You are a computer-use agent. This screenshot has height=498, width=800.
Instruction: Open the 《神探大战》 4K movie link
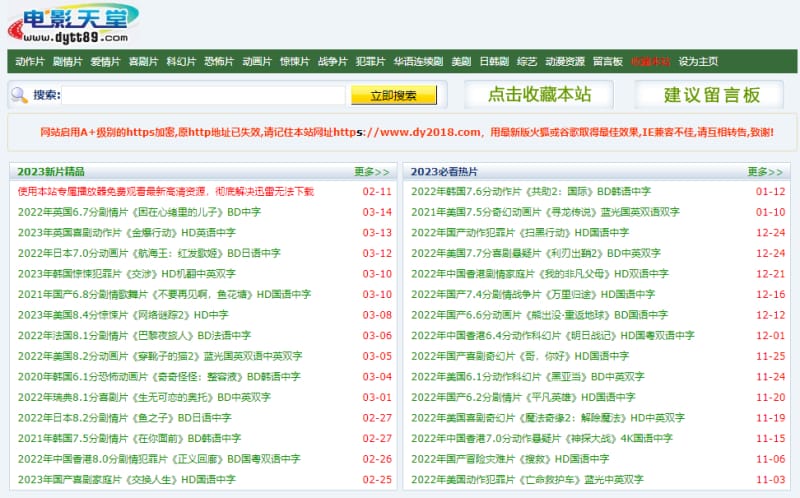click(542, 438)
